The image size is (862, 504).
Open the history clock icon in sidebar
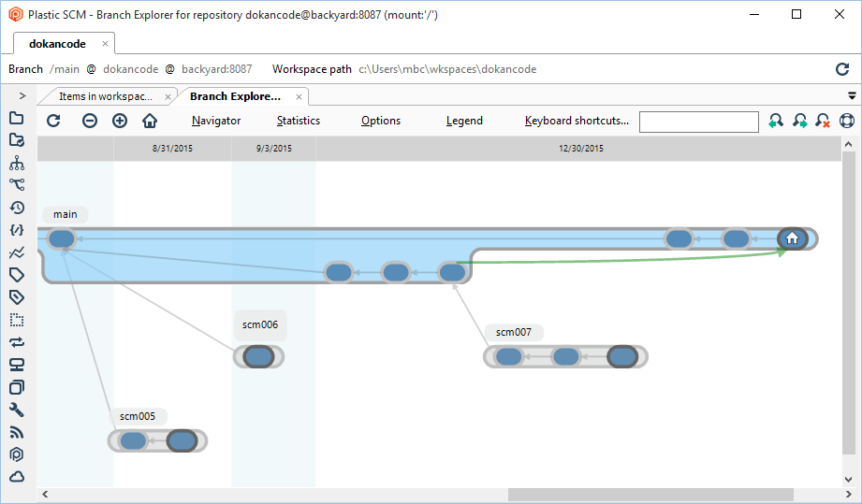click(17, 208)
